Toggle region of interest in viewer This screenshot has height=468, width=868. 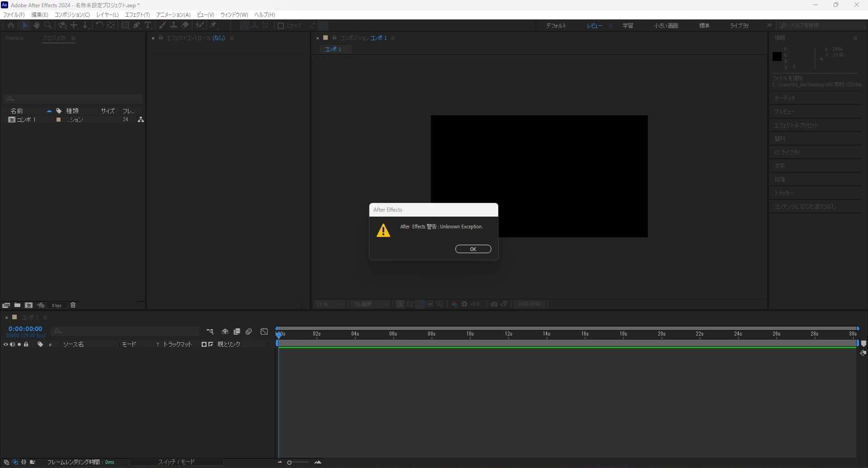coord(430,304)
